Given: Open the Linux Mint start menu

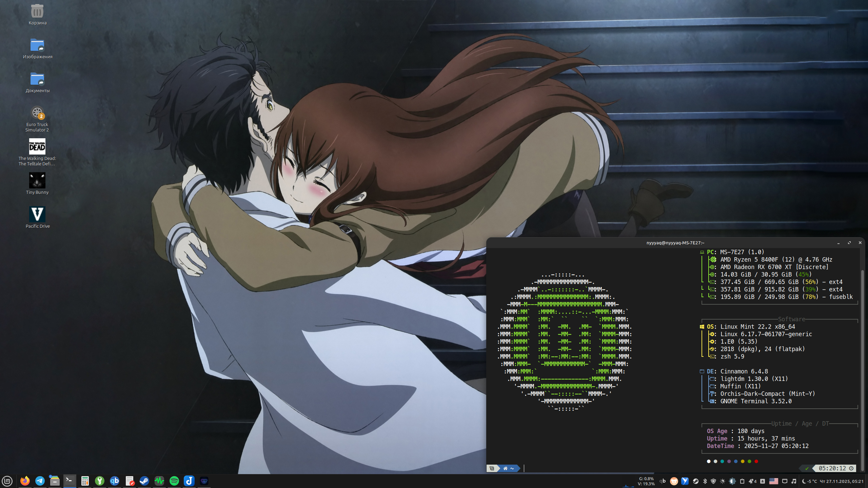Looking at the screenshot, I should (x=7, y=481).
